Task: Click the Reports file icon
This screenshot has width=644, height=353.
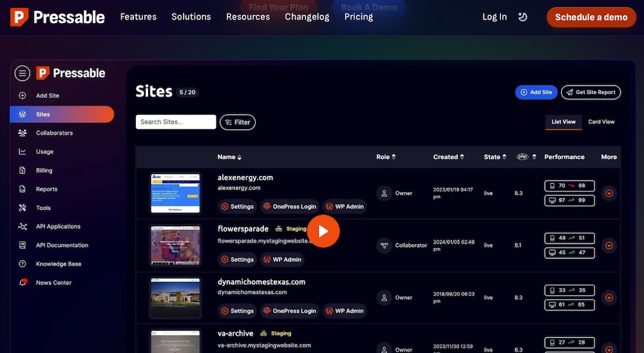Action: tap(23, 189)
